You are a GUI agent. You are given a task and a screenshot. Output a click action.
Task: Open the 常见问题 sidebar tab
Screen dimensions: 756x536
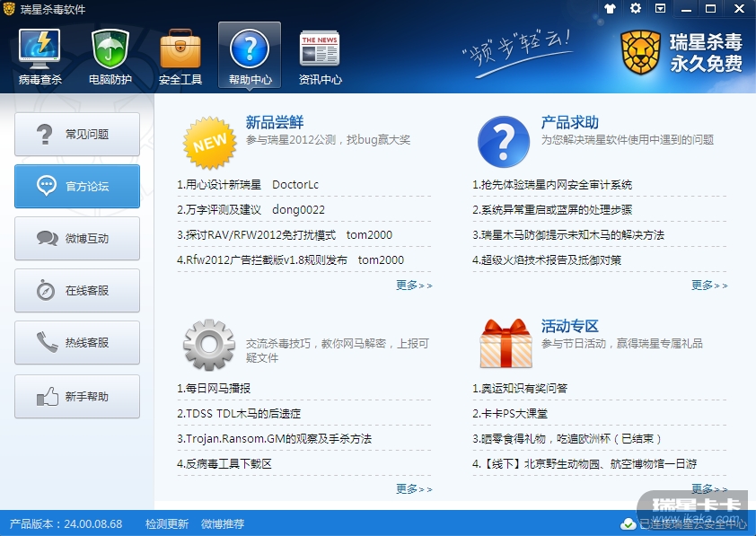(x=77, y=134)
